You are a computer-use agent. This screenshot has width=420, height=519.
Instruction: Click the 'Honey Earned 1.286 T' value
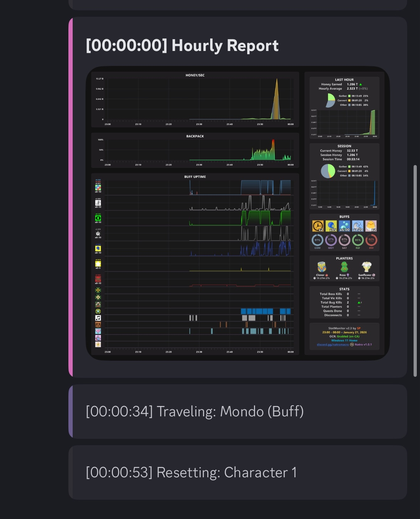point(352,84)
